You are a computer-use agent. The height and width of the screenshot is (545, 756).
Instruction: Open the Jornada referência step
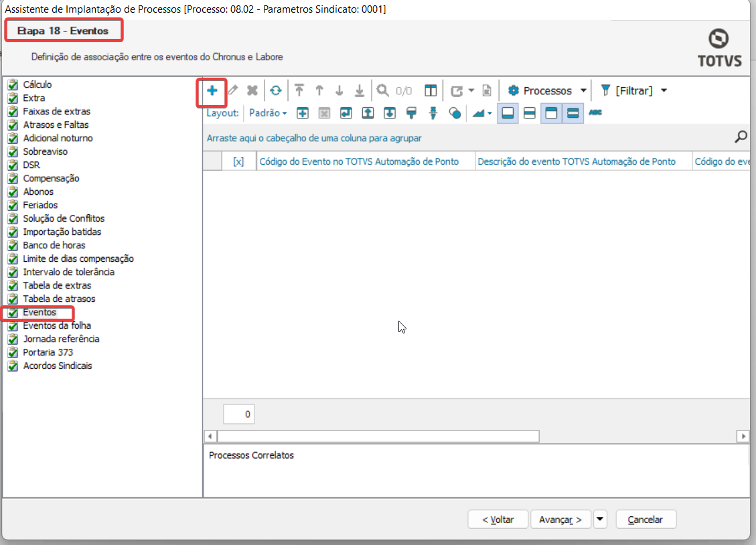pyautogui.click(x=61, y=339)
